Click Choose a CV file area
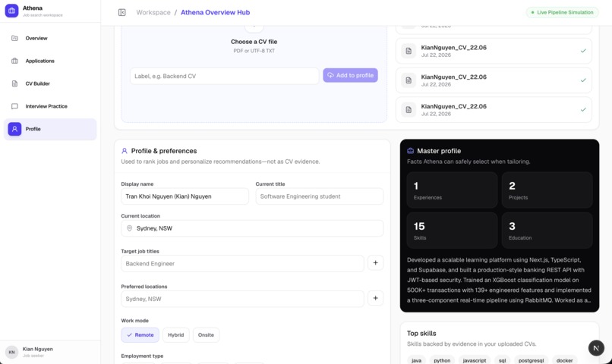Viewport: 612px width, 364px height. click(254, 42)
